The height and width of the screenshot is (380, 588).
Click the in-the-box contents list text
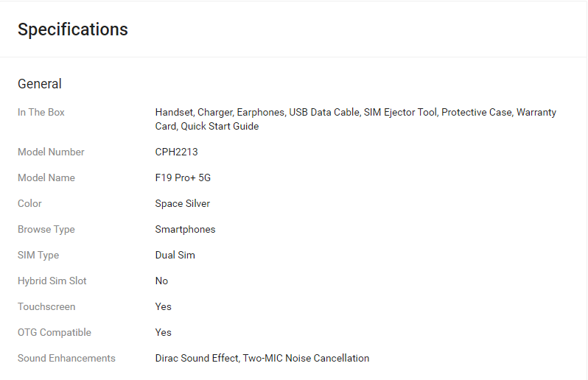355,119
